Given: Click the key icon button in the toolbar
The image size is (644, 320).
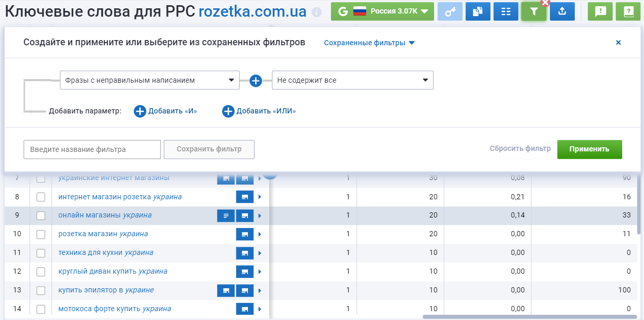Looking at the screenshot, I should click(450, 11).
